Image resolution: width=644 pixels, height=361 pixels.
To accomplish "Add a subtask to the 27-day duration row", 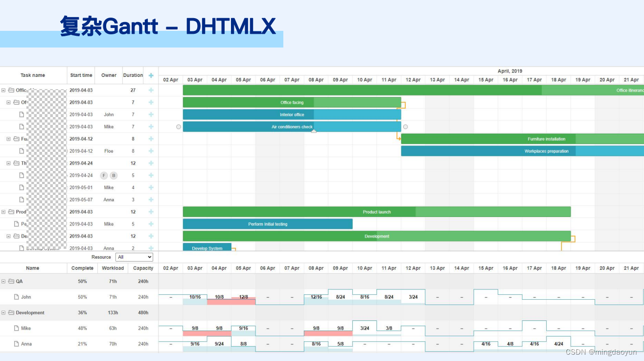I will pyautogui.click(x=151, y=90).
